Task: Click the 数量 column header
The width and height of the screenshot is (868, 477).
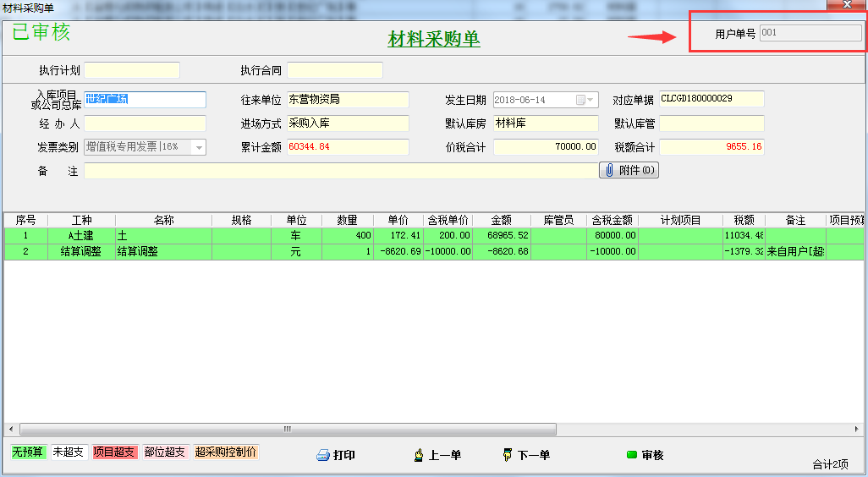Action: 347,220
